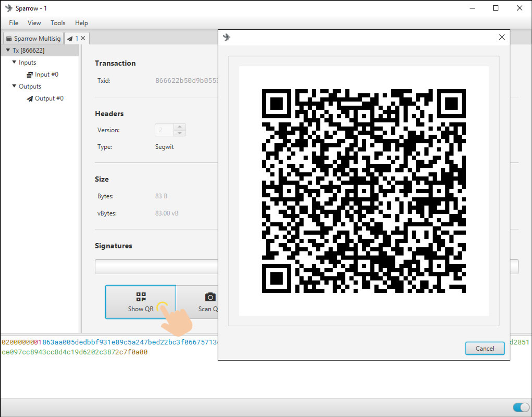532x417 pixels.
Task: Click the Output #0 send icon
Action: (30, 99)
